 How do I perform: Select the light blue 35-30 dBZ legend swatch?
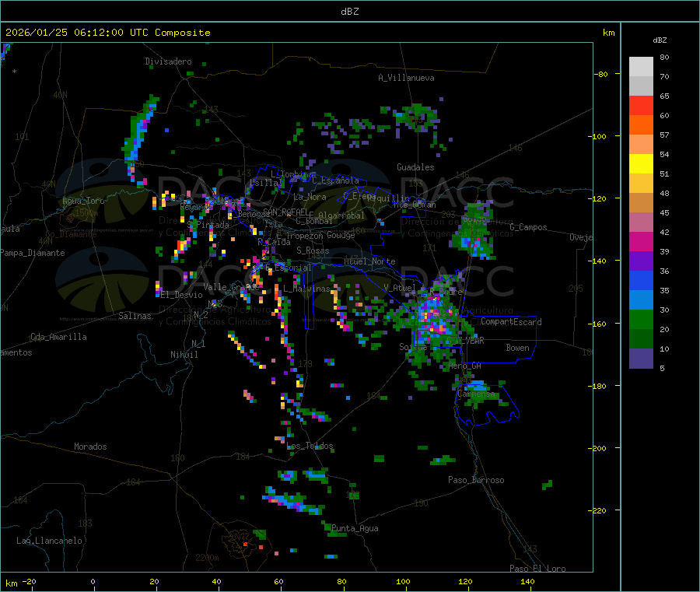click(641, 300)
